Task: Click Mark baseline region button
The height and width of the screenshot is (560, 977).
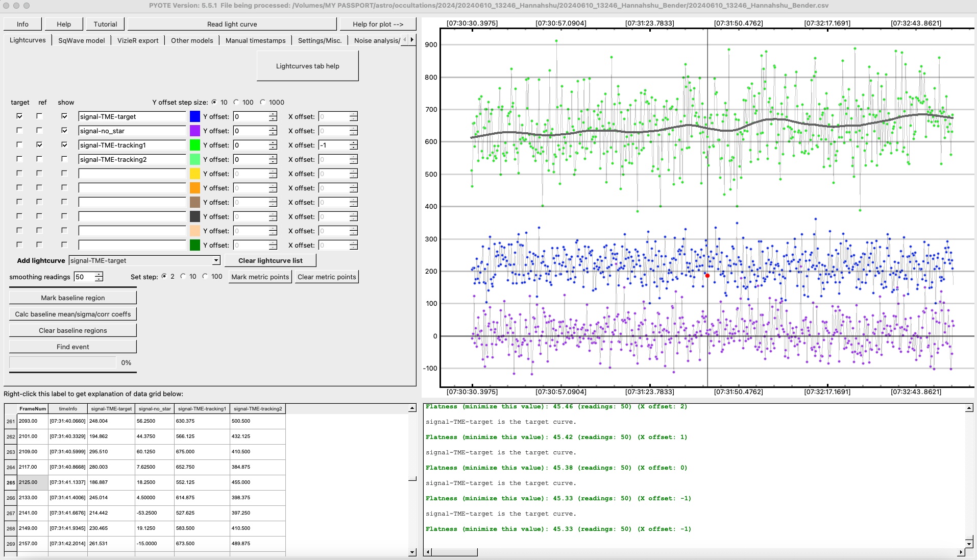Action: click(72, 298)
